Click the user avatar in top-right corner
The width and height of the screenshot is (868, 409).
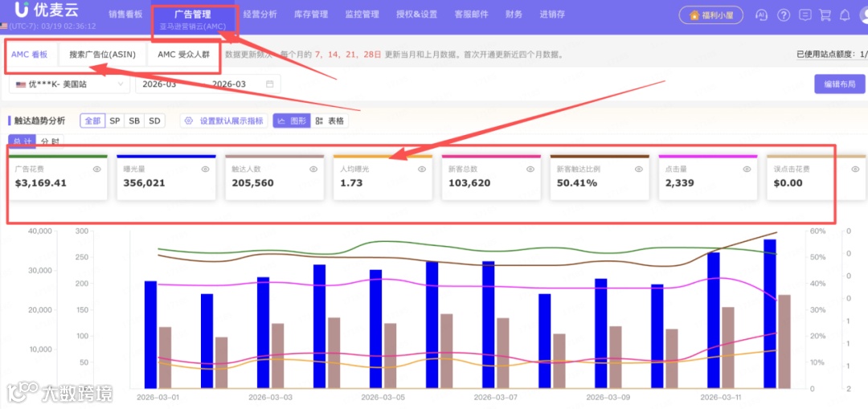(x=863, y=15)
